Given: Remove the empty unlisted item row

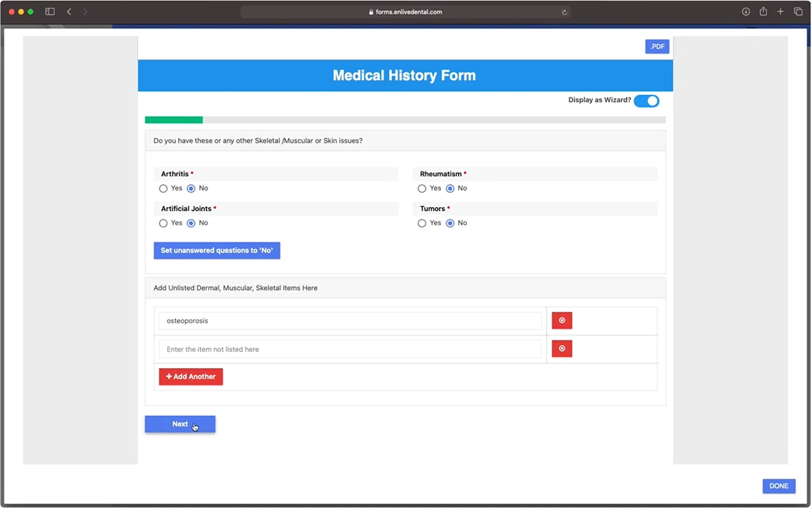Looking at the screenshot, I should [562, 349].
